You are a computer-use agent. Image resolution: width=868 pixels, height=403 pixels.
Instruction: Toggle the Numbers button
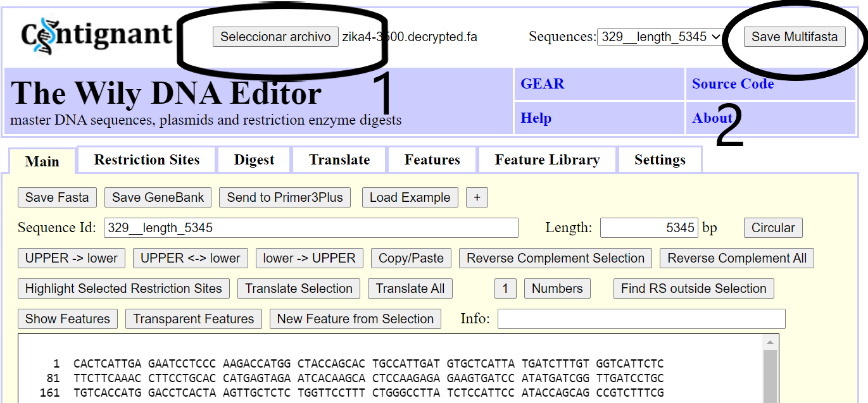click(x=557, y=288)
